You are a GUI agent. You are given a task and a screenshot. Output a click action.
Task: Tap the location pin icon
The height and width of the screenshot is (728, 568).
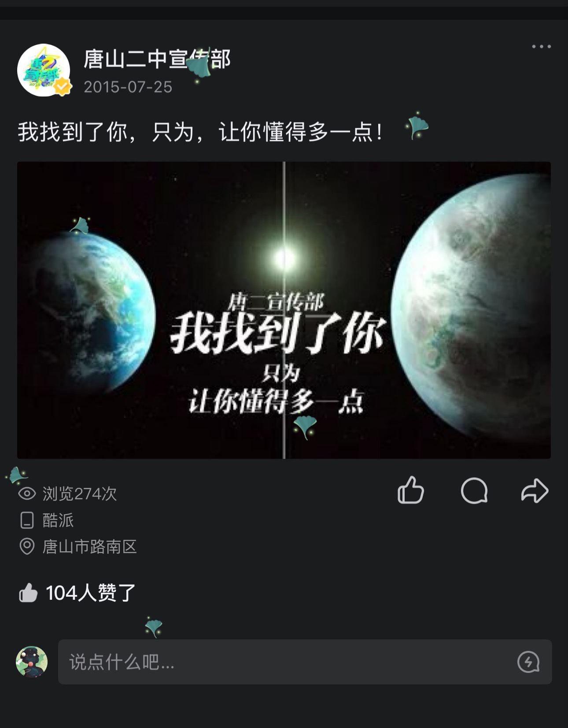click(x=27, y=546)
